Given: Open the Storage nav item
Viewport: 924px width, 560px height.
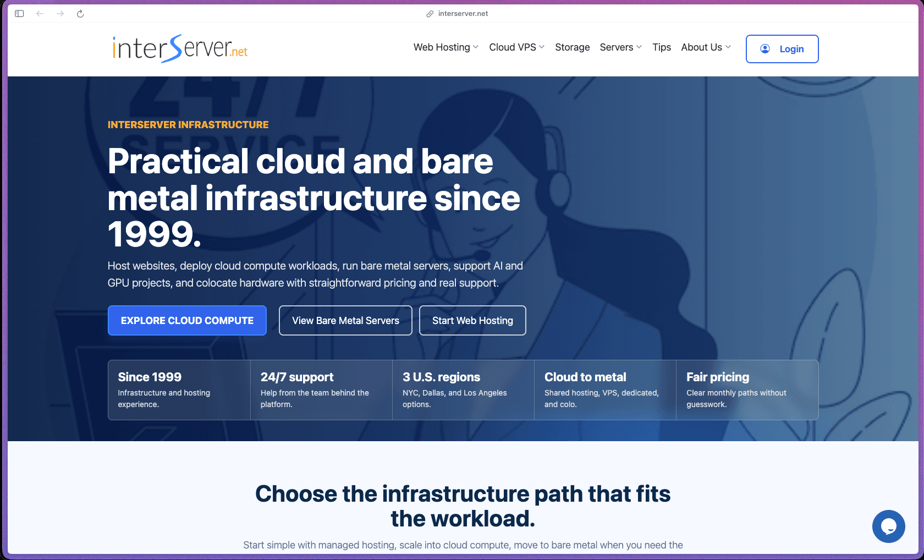Looking at the screenshot, I should (x=572, y=47).
